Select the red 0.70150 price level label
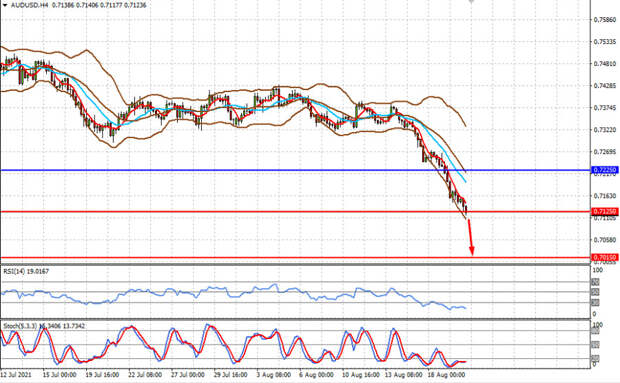 pos(604,257)
